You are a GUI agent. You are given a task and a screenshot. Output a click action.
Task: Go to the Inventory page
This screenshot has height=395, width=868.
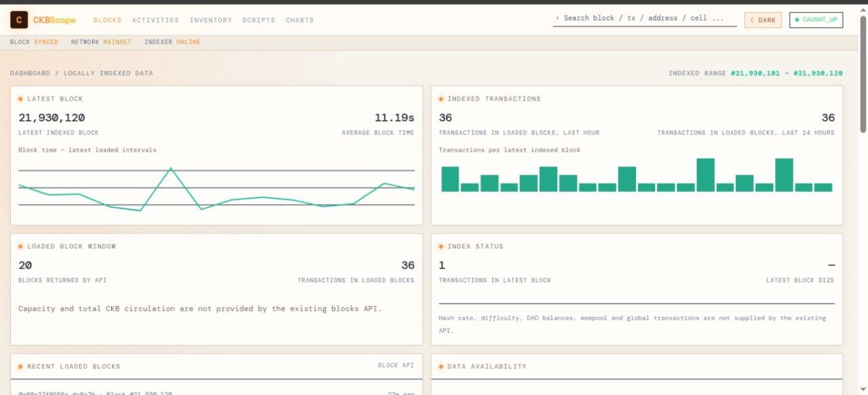coord(211,20)
